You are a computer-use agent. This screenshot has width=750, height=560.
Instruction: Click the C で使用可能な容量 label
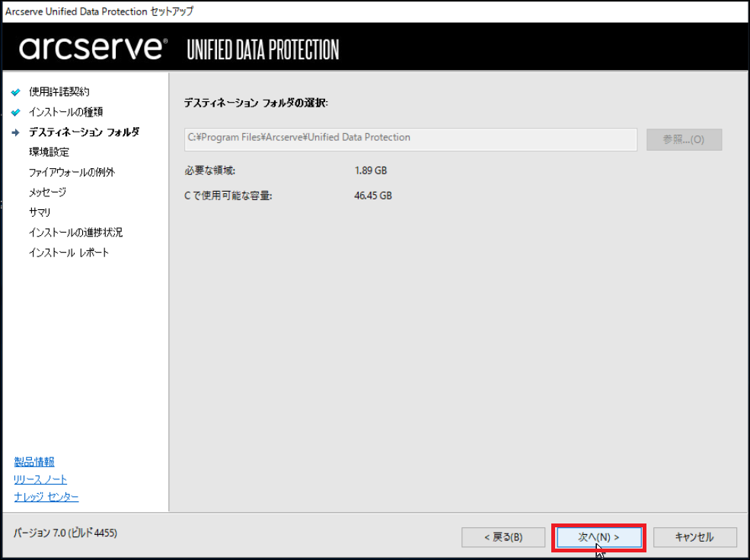click(x=228, y=196)
